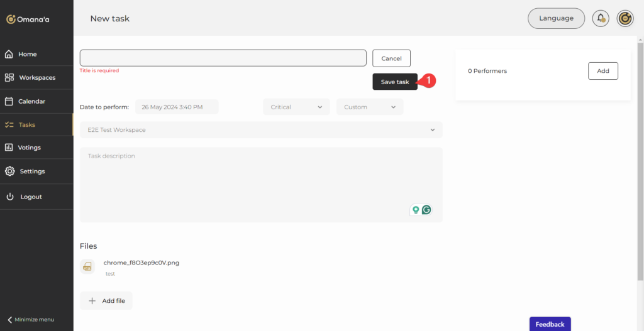Click the Cancel button
Viewport: 644px width, 331px height.
pos(391,58)
